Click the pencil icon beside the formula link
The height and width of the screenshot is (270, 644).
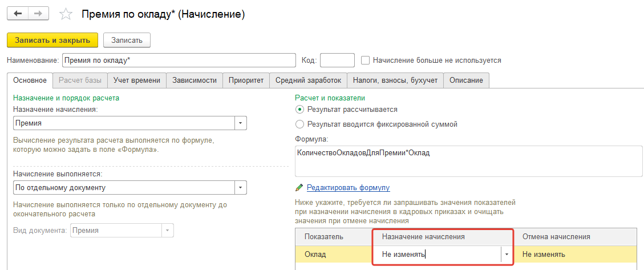point(299,188)
